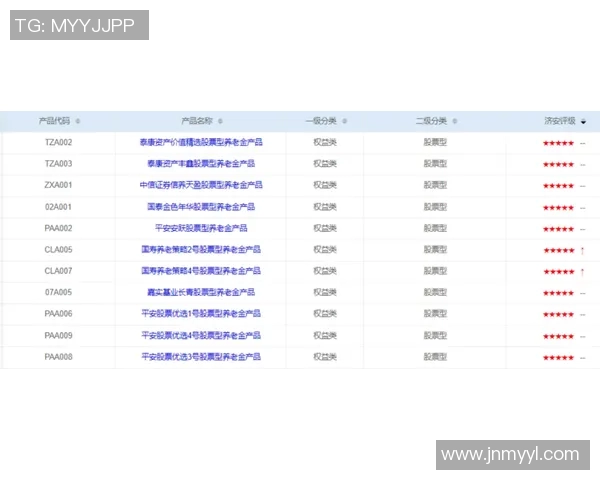Sort by 产品名称 using its sort icon
The width and height of the screenshot is (600, 480).
pos(220,121)
